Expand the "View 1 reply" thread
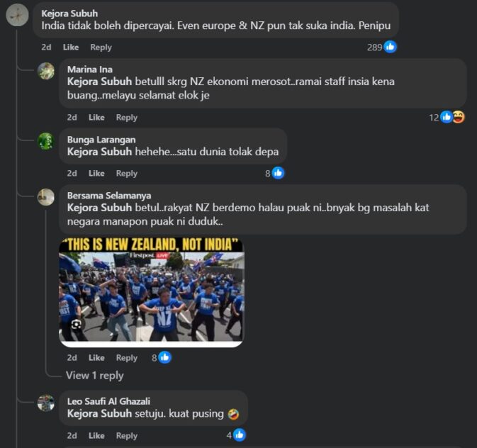The image size is (477, 448). coord(94,375)
